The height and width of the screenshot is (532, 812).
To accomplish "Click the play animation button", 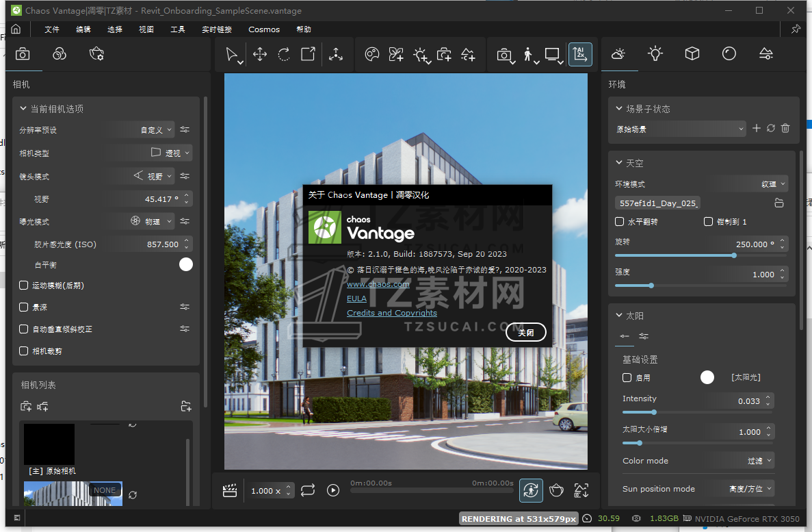I will (x=333, y=490).
